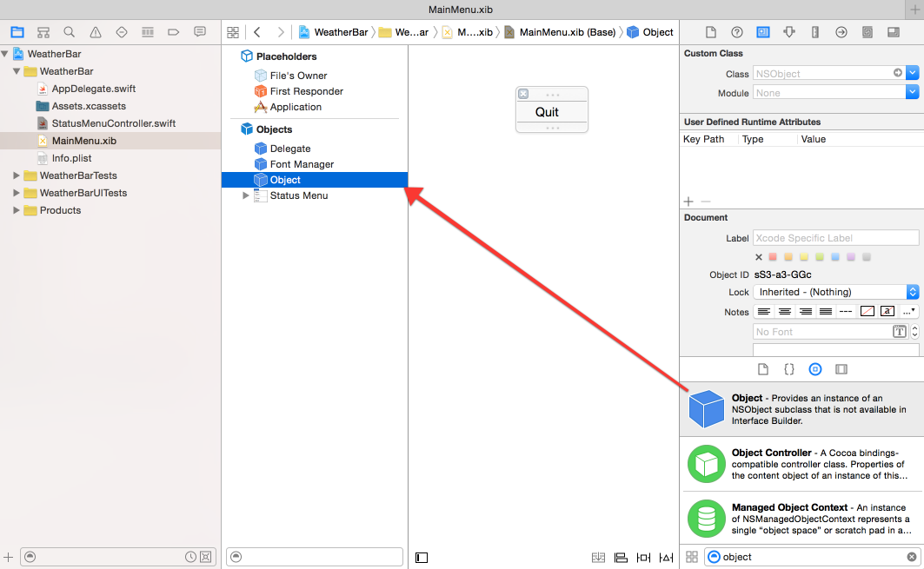Close the Status Menu canvas popup
Screen dimensions: 924x569
point(523,94)
